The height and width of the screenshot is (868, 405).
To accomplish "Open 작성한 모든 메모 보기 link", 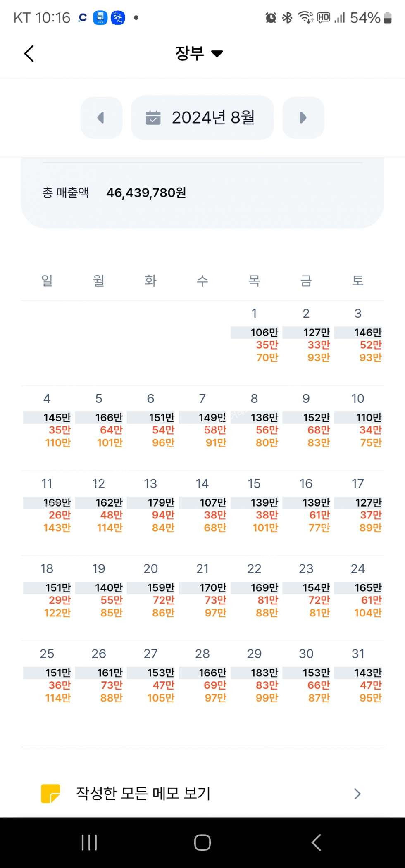I will pos(143,793).
